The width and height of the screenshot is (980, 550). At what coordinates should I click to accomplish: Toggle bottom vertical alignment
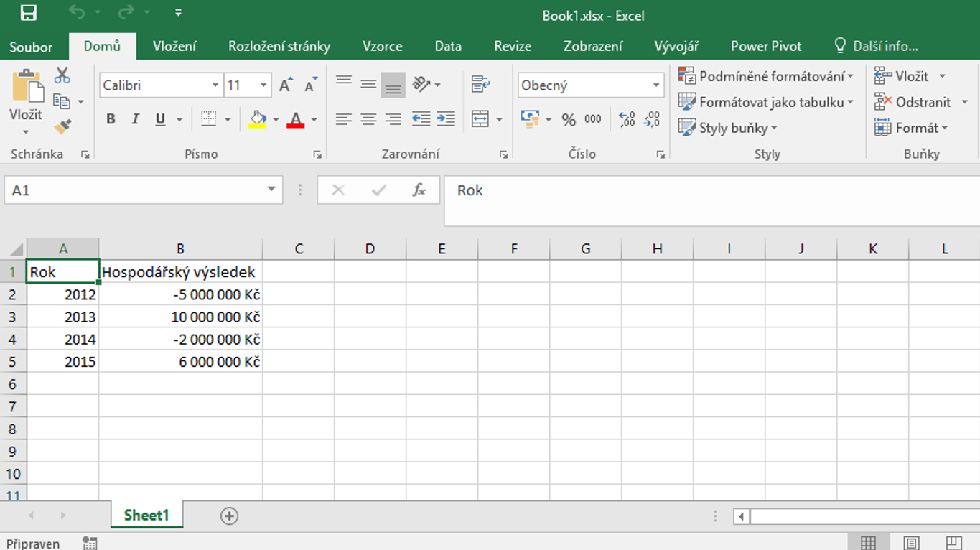[393, 85]
